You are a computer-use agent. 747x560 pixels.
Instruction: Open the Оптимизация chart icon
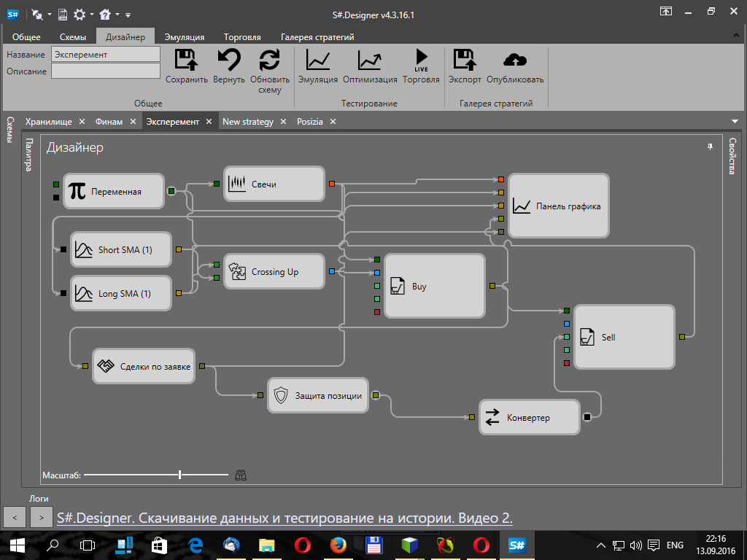pos(370,61)
